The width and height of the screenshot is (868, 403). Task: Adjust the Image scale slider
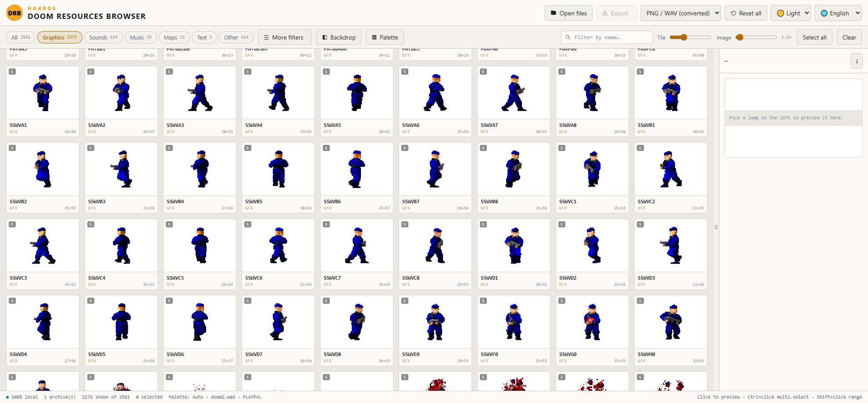(756, 37)
